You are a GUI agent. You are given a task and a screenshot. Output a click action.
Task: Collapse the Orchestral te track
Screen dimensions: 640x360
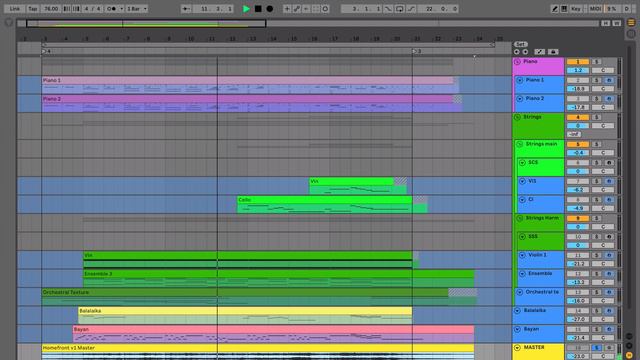point(520,293)
